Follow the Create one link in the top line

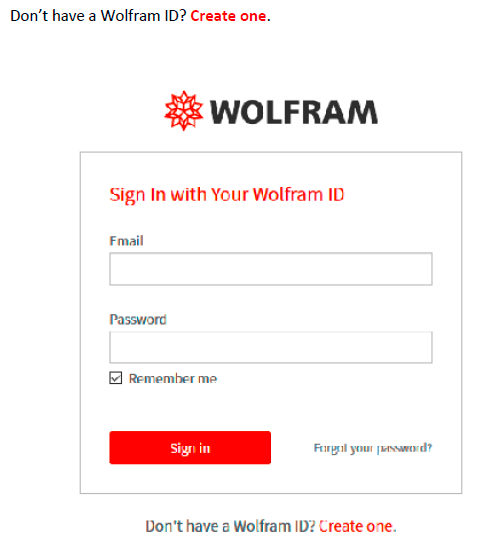click(228, 16)
